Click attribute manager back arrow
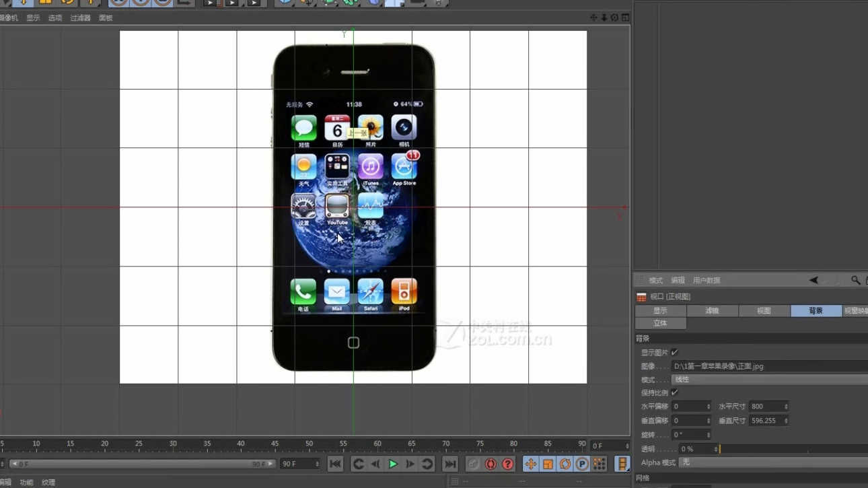Screen dimensions: 868x488 tap(813, 280)
